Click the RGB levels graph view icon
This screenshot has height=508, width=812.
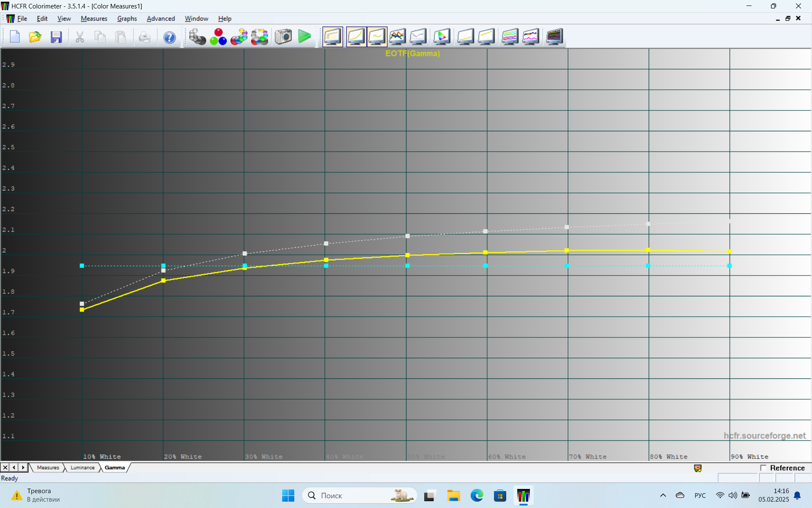click(x=398, y=37)
